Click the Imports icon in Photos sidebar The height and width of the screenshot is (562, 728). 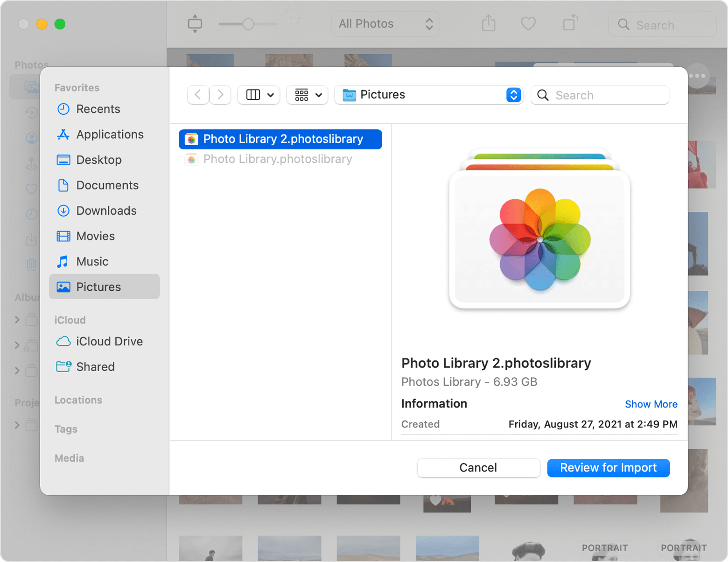coord(31,239)
